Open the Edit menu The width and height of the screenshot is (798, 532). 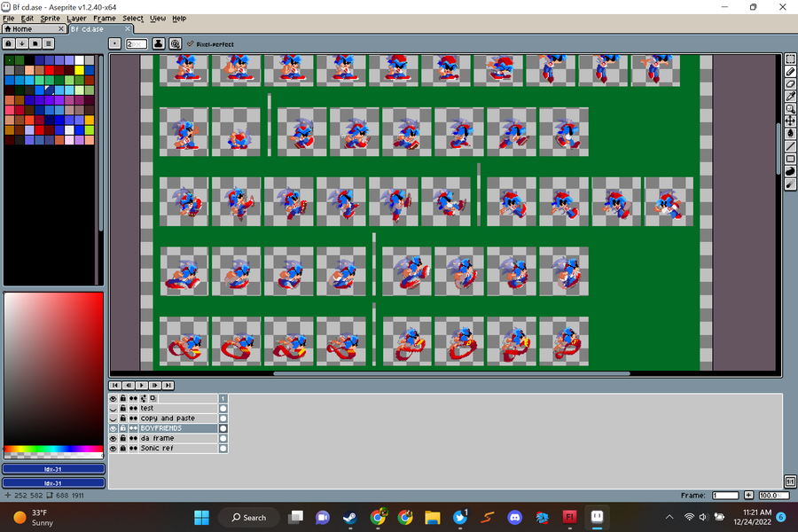tap(27, 19)
